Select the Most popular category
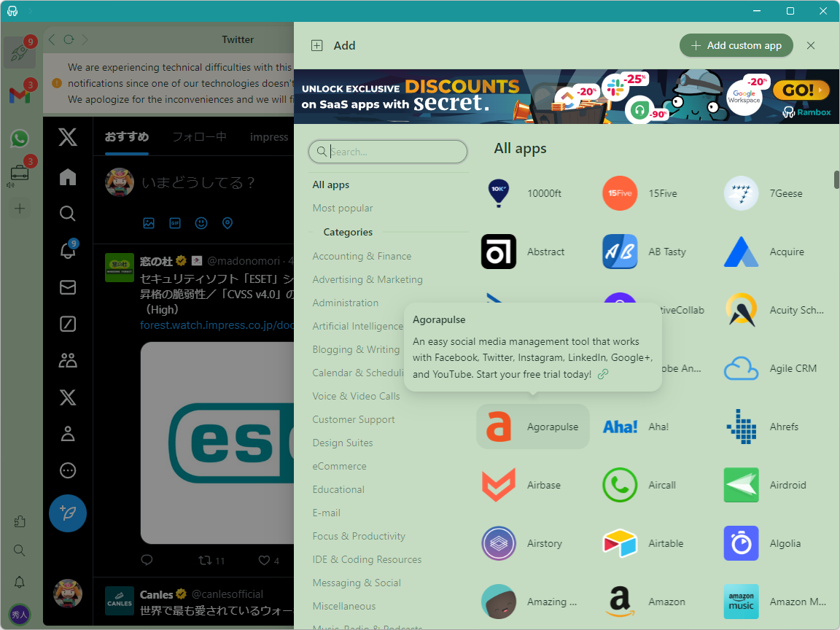The width and height of the screenshot is (840, 630). pos(343,208)
